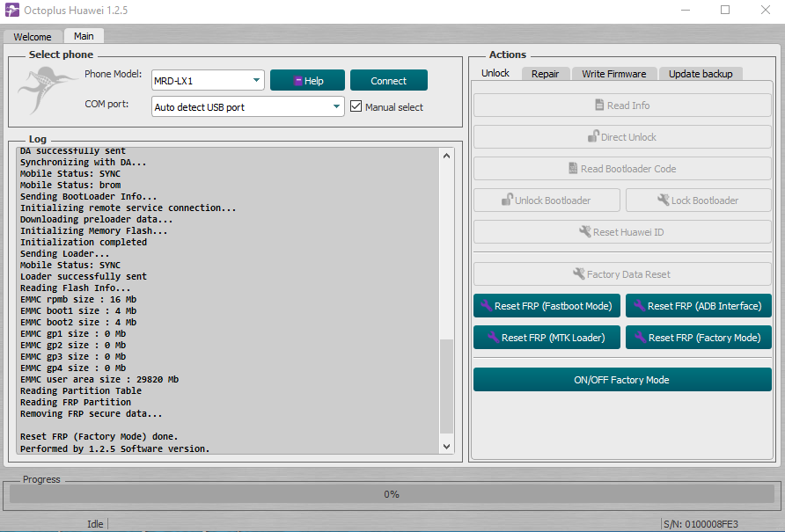
Task: Open the Phone Model dropdown
Action: [208, 80]
